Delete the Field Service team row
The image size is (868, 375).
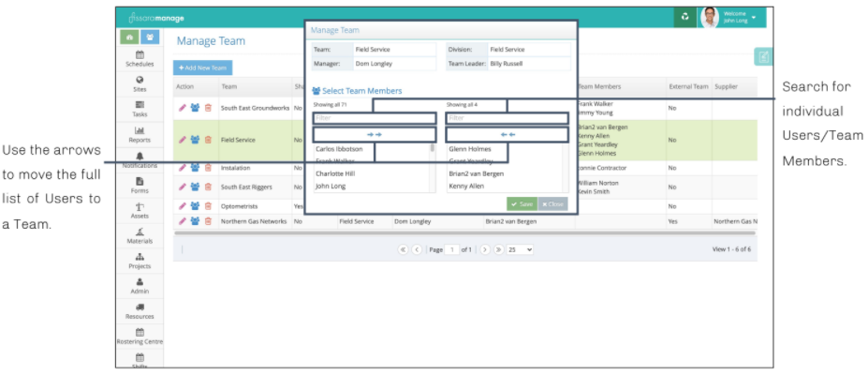(208, 140)
